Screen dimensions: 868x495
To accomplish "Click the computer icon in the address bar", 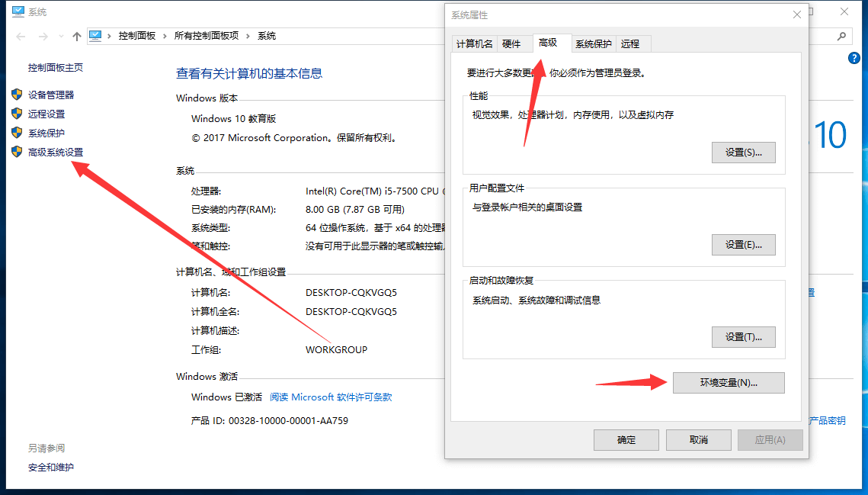I will 94,34.
